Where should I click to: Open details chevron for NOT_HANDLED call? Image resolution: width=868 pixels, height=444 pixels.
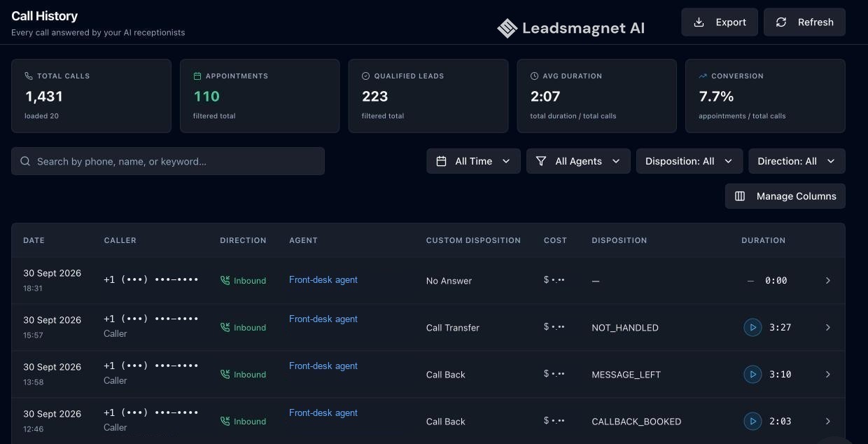click(x=828, y=327)
